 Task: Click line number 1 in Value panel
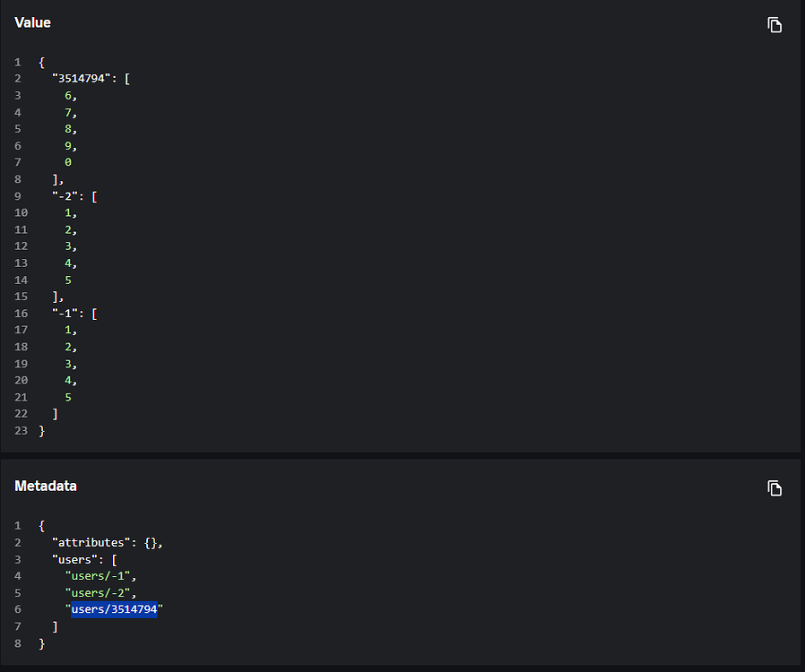[17, 62]
